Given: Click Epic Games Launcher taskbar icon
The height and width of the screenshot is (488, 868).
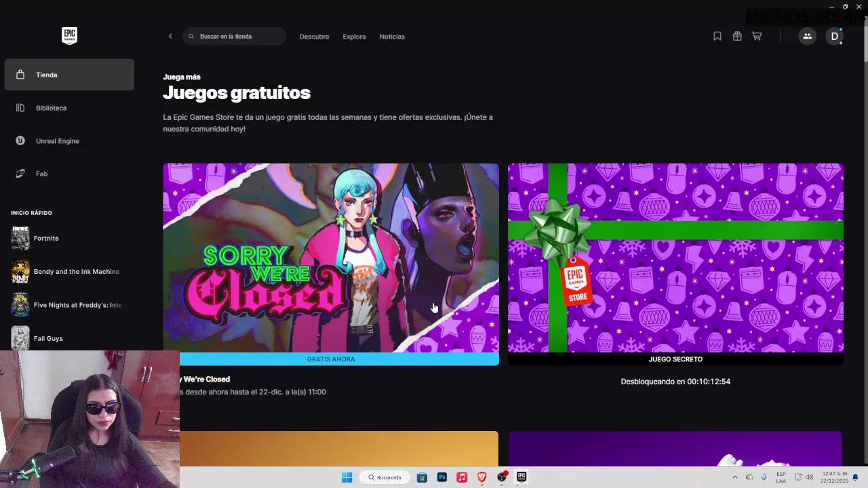Looking at the screenshot, I should [521, 477].
